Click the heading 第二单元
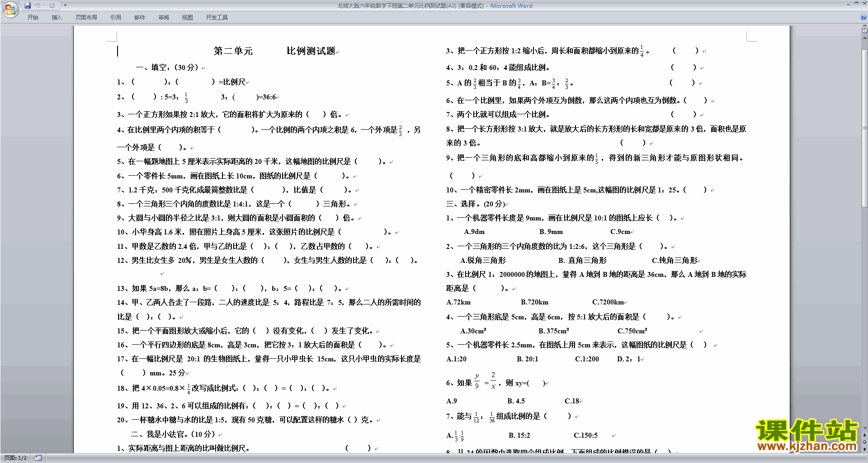Screen dimensions: 868x463 [x=233, y=51]
